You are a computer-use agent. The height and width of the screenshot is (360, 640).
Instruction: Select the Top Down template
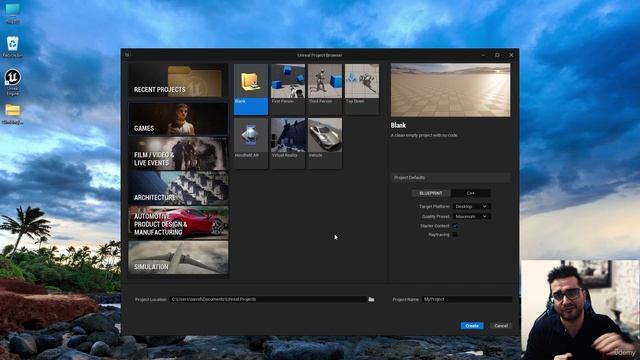tap(362, 89)
